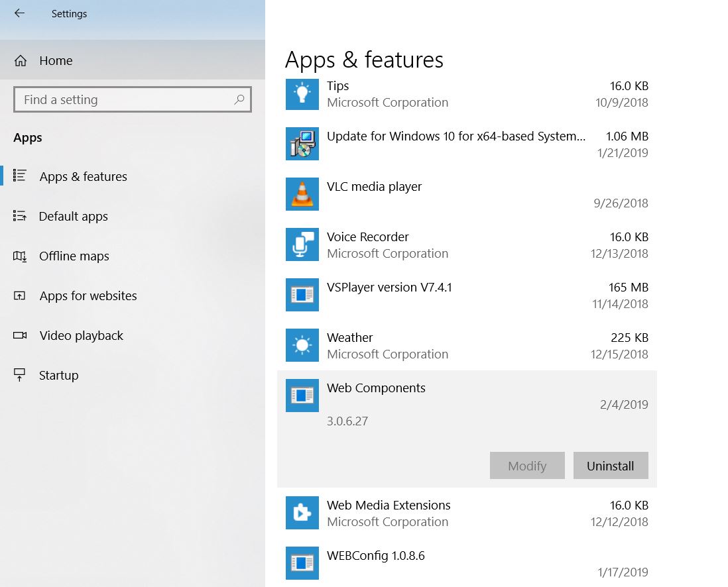Click the Offline maps sidebar icon
Image resolution: width=728 pixels, height=587 pixels.
(x=19, y=256)
